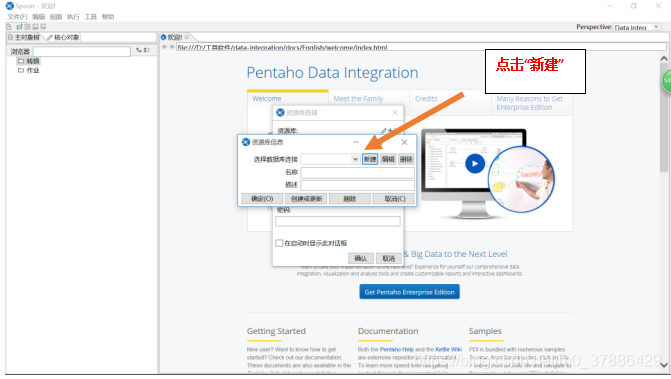This screenshot has width=671, height=379.
Task: Click the expand-all tree icon
Action: pyautogui.click(x=139, y=50)
